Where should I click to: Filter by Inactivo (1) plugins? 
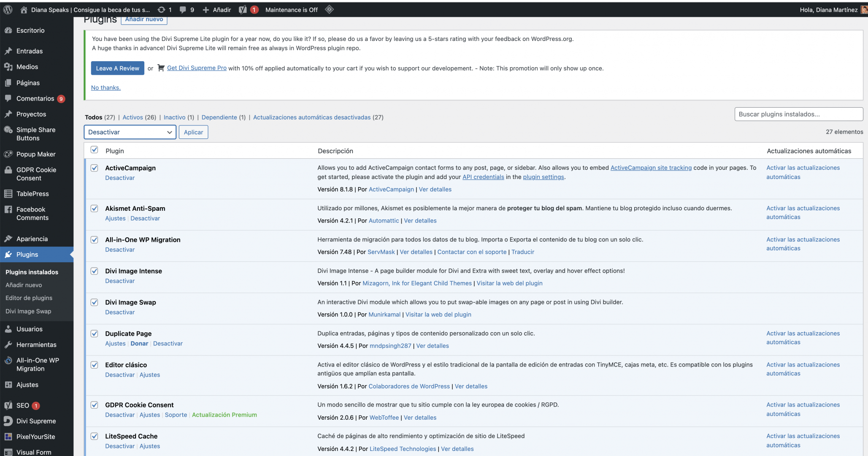(179, 117)
